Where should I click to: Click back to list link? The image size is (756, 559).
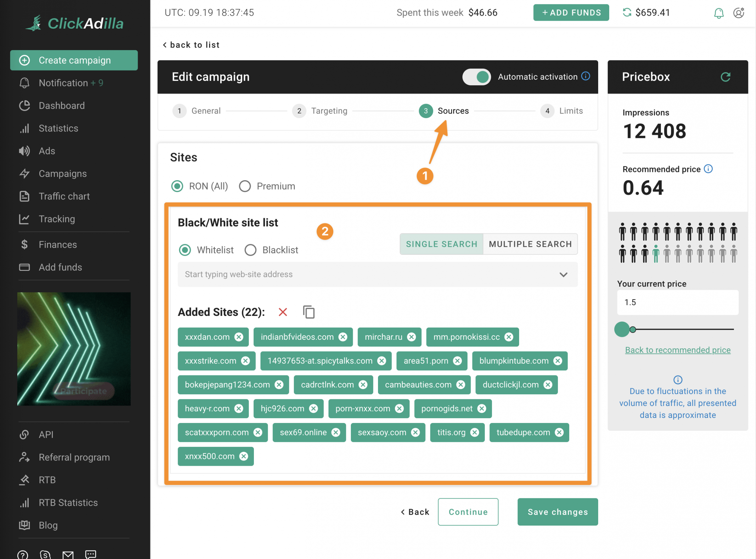pyautogui.click(x=191, y=45)
